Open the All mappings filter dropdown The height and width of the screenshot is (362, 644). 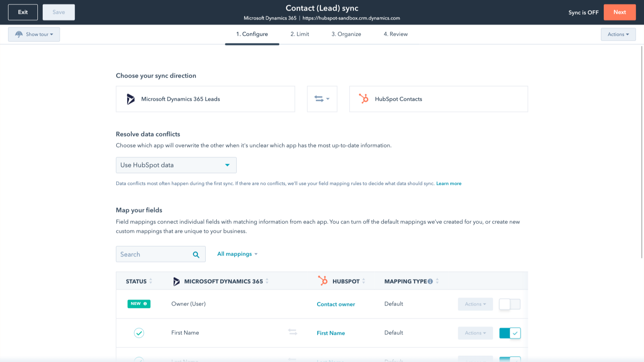click(x=237, y=254)
